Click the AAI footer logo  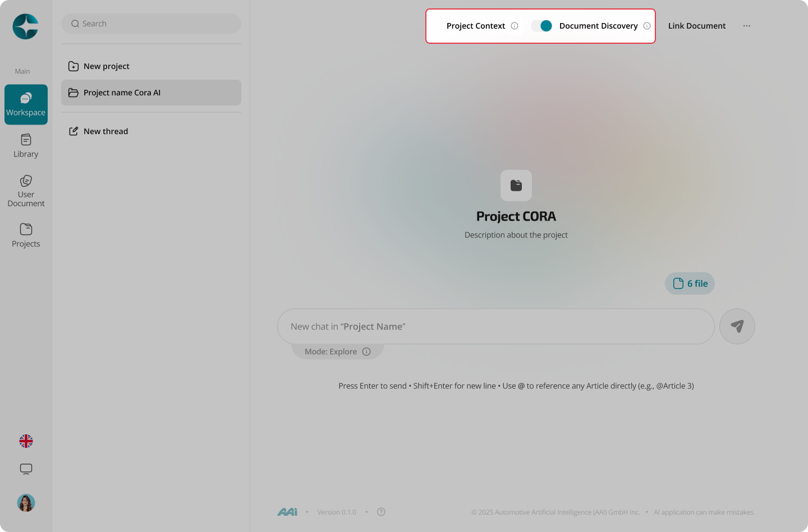(x=287, y=512)
